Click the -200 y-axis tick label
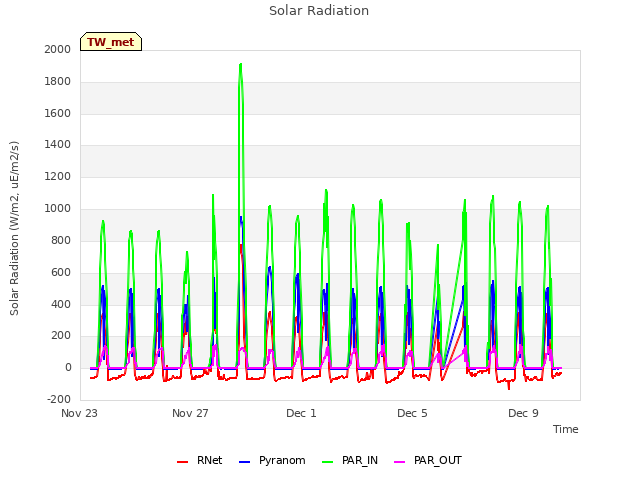 pos(59,400)
